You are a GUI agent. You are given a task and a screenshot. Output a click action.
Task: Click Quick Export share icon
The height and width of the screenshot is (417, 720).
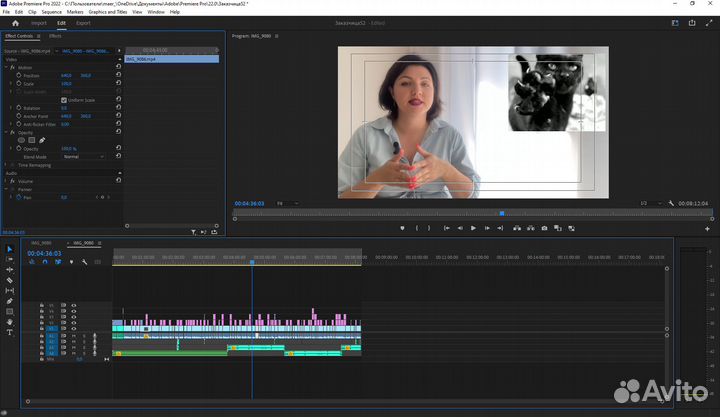(692, 23)
